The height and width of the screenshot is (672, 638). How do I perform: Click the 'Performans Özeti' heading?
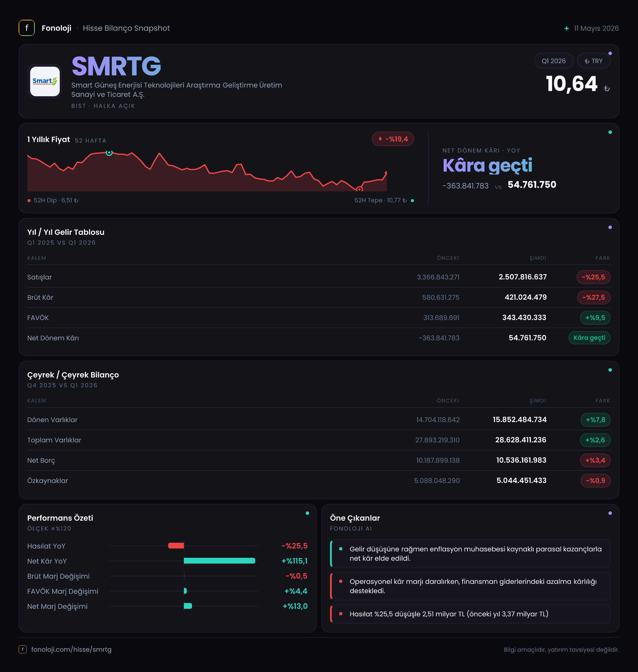[60, 518]
